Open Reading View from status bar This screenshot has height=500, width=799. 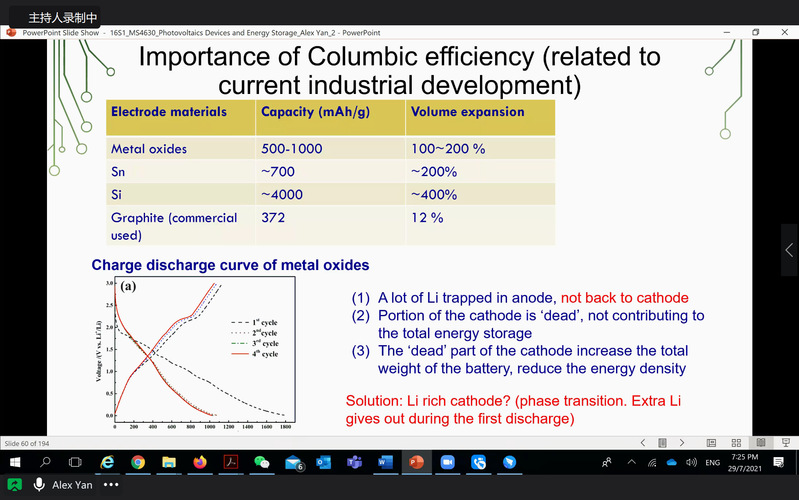[760, 442]
